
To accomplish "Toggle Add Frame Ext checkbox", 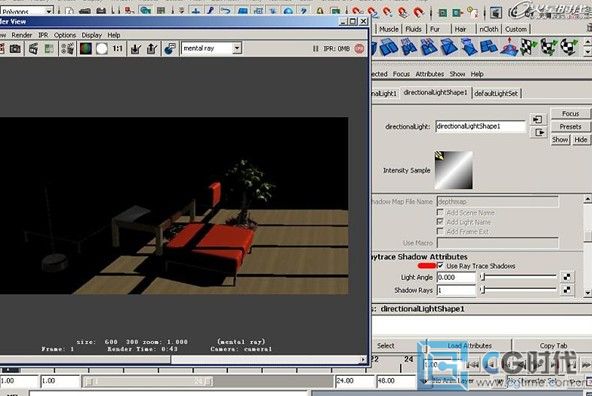I will tap(440, 231).
